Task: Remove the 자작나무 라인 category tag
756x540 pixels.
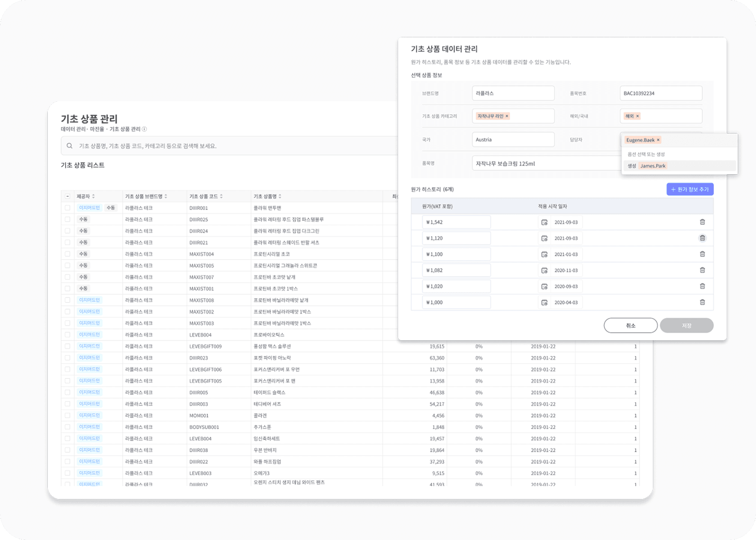Action: click(x=507, y=116)
